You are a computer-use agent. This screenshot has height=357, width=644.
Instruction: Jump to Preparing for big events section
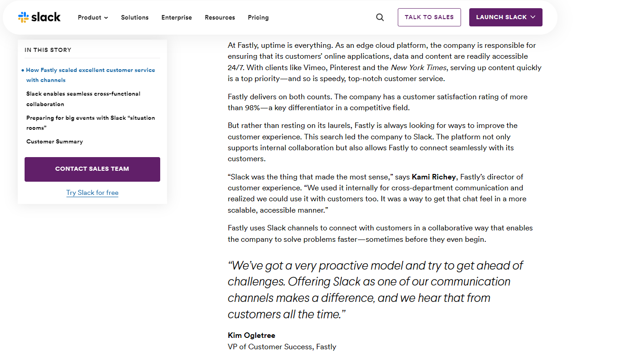[91, 122]
